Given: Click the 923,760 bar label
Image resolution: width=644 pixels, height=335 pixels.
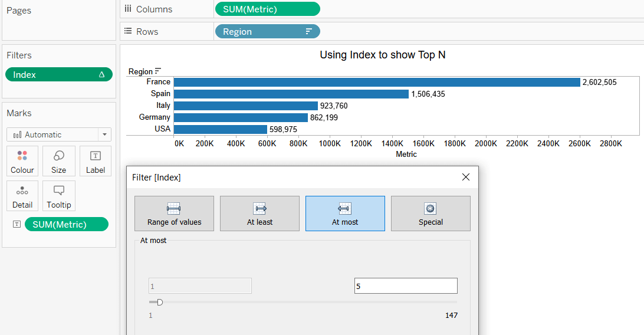Looking at the screenshot, I should click(334, 106).
